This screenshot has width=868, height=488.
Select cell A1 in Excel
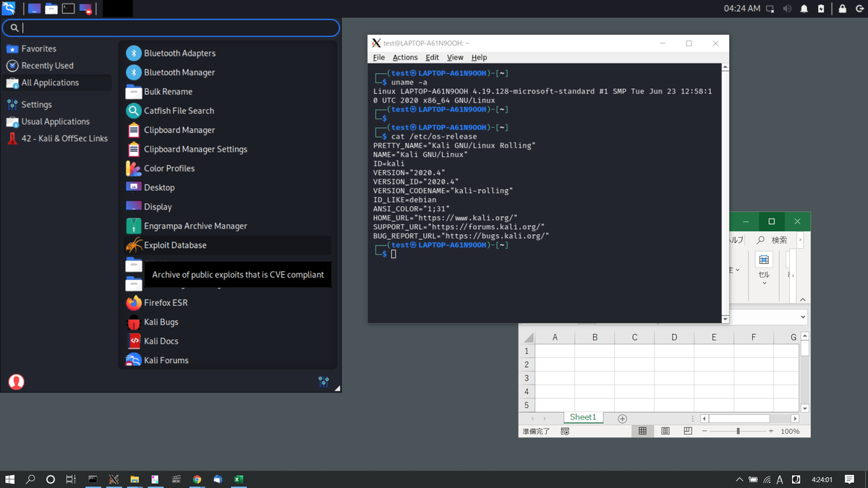pos(555,351)
